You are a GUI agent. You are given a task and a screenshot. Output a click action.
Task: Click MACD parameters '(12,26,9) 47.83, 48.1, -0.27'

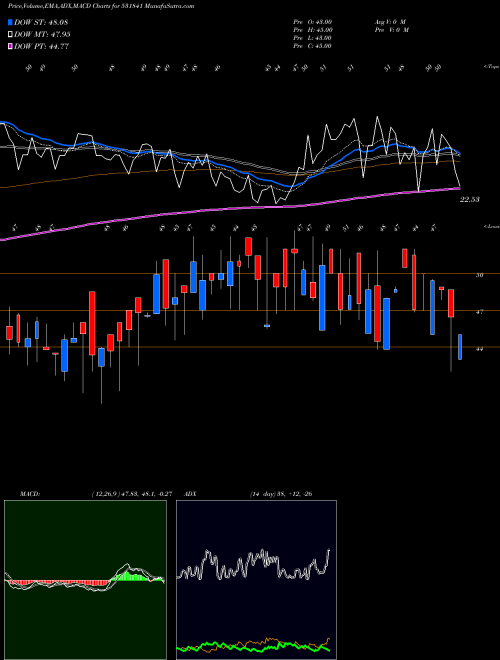[132, 494]
